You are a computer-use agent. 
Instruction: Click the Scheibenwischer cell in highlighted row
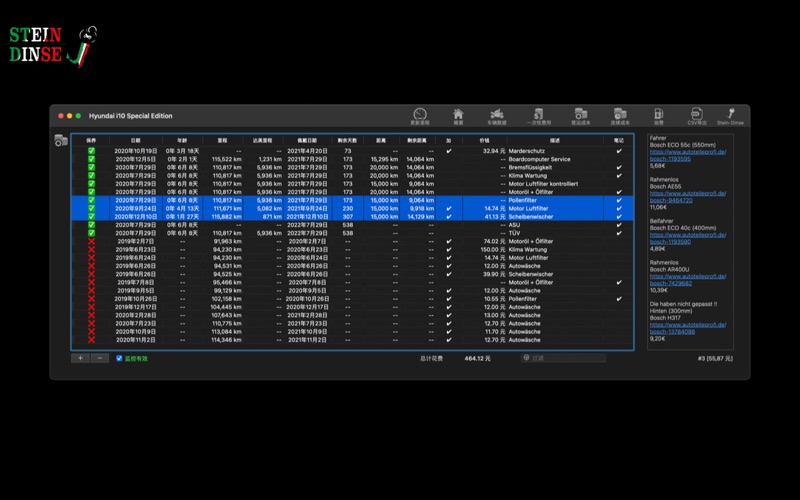[531, 217]
